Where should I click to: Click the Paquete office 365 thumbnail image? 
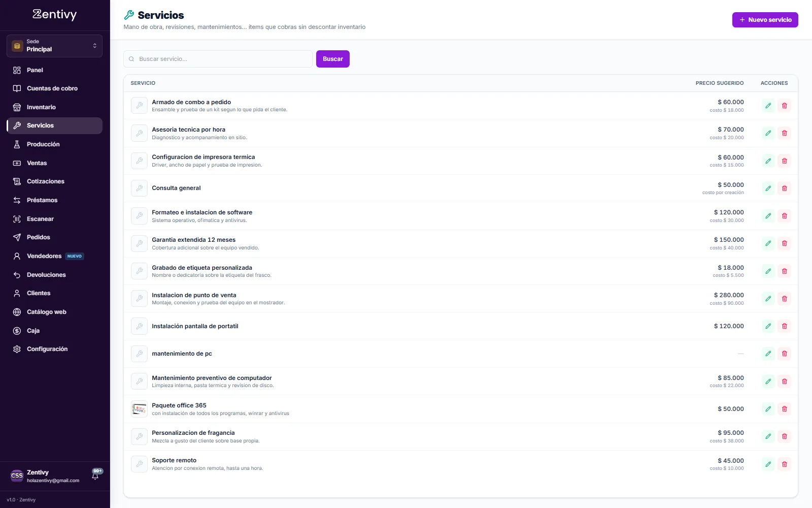pos(139,409)
